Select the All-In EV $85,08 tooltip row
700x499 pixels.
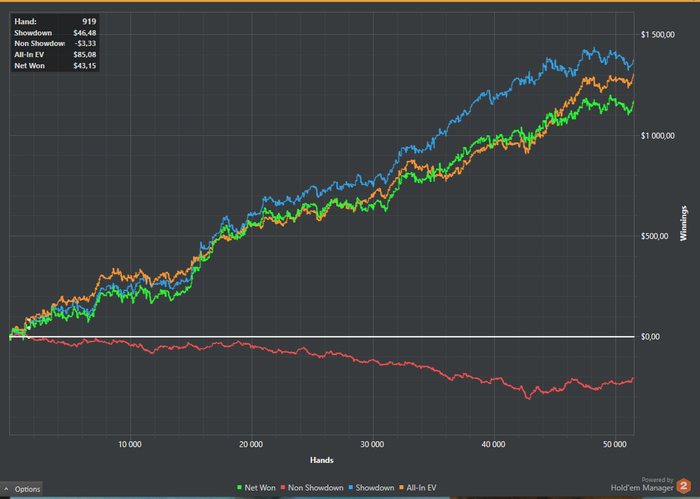click(x=55, y=54)
